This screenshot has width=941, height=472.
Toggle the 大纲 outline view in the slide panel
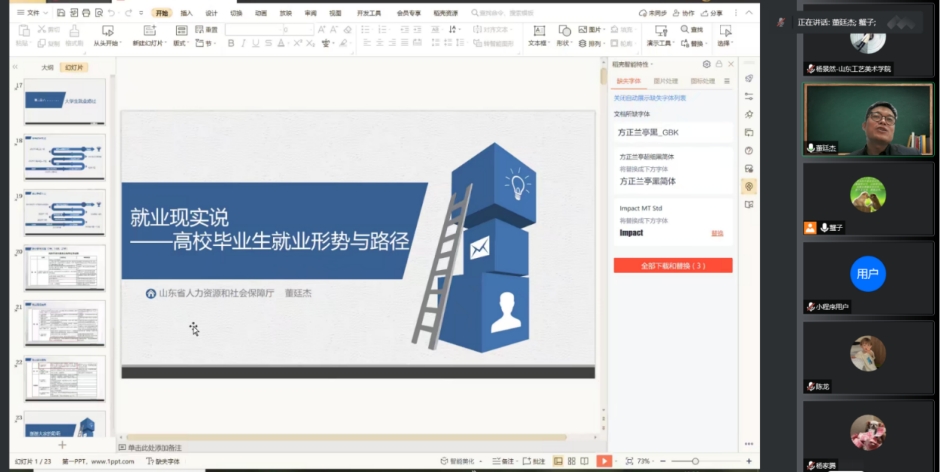click(x=47, y=68)
